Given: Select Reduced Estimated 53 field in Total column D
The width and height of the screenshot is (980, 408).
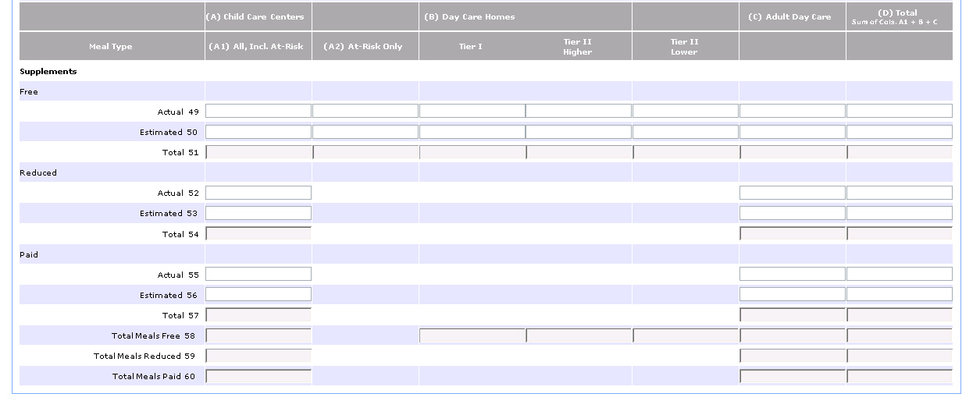Looking at the screenshot, I should click(900, 213).
